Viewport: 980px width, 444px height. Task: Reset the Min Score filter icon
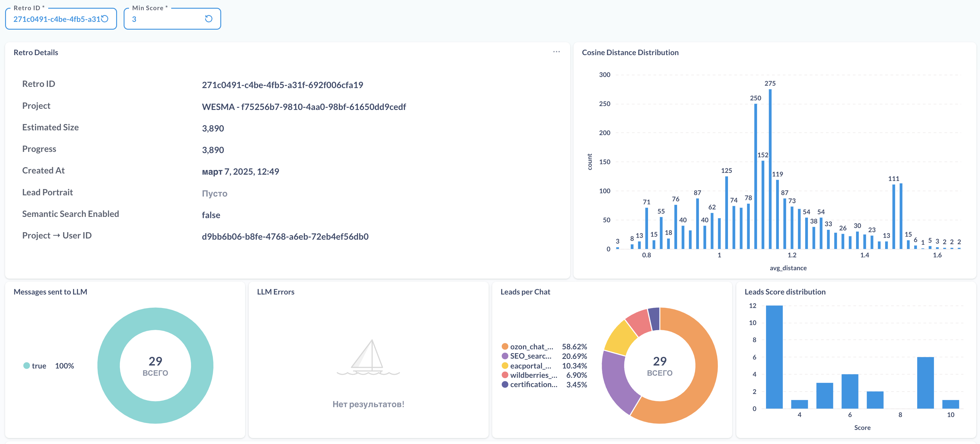(x=208, y=19)
